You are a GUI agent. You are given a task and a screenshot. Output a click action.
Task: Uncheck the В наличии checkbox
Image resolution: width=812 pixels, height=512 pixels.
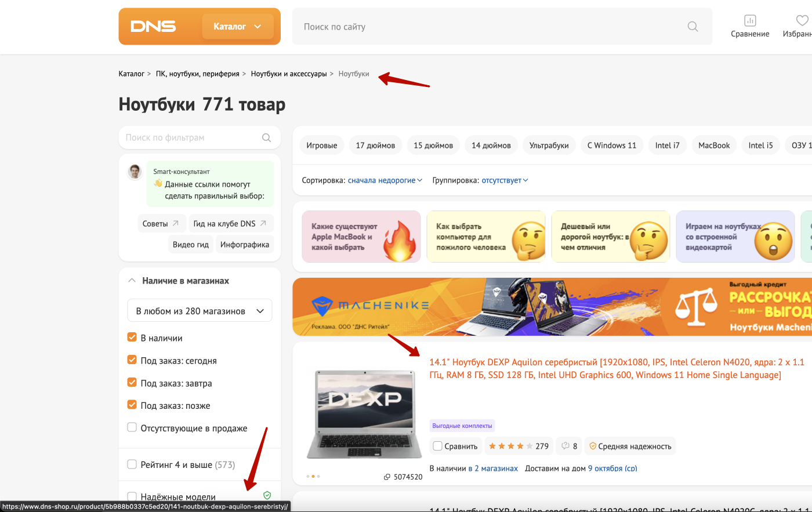132,337
